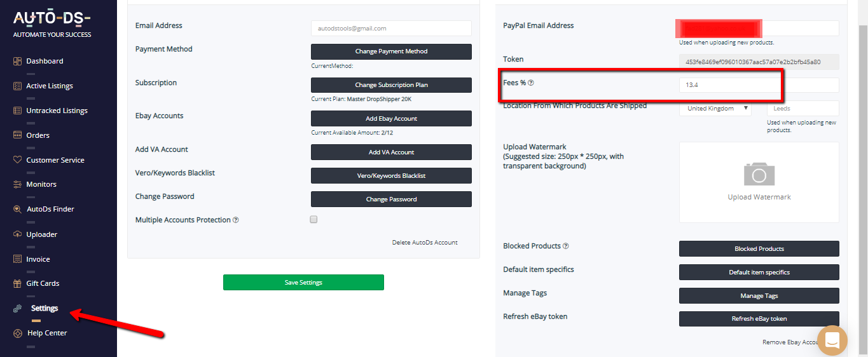Click the Blocked Products button
The height and width of the screenshot is (357, 868).
pyautogui.click(x=759, y=249)
